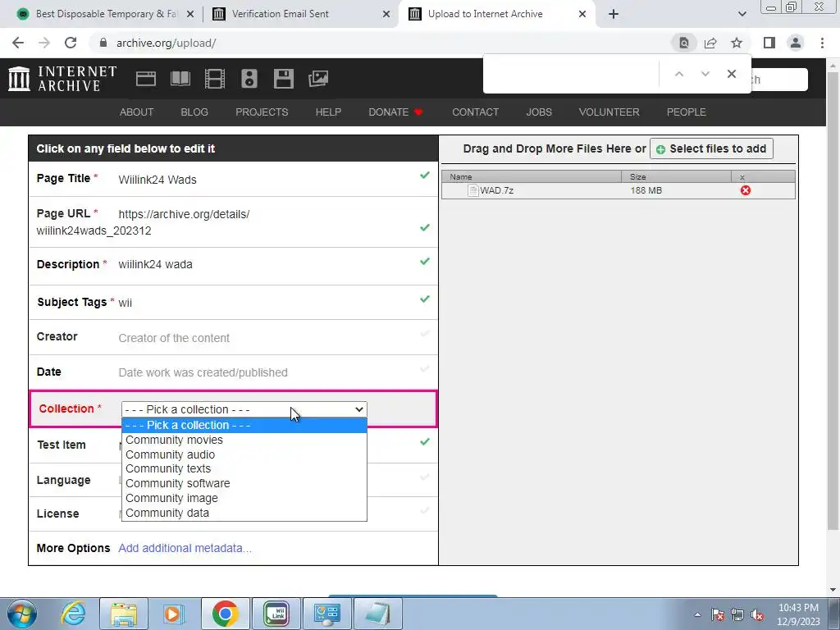Open the BLOG nav link

pos(194,112)
